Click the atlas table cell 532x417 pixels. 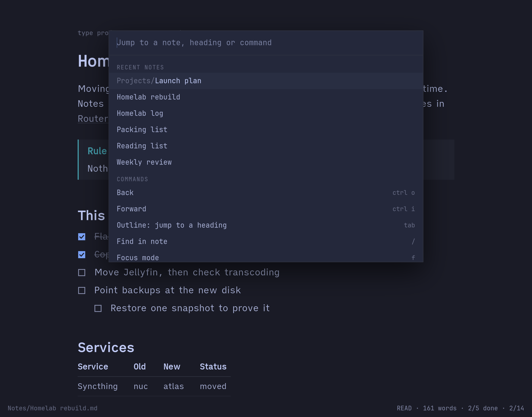(174, 386)
